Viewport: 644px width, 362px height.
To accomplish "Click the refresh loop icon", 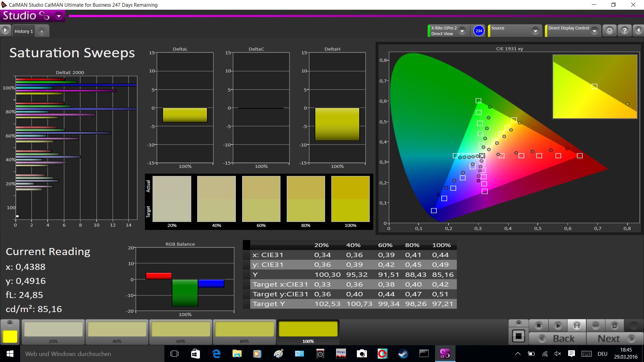I will [614, 325].
